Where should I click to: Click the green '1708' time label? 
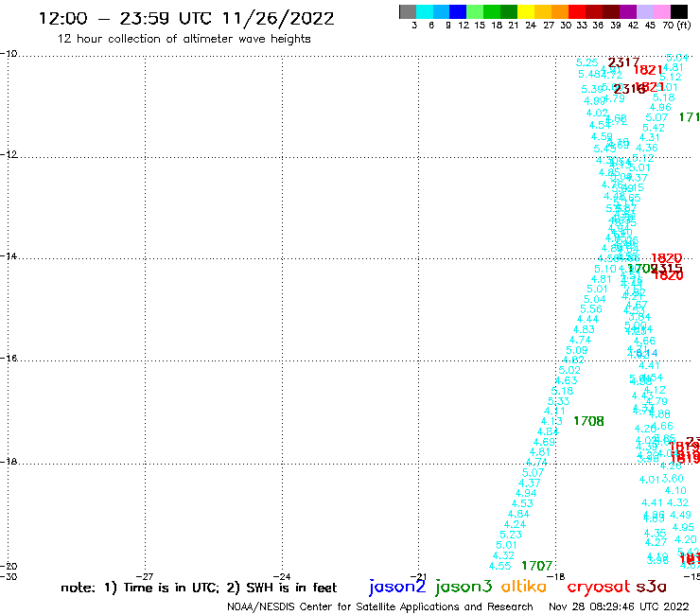(588, 421)
